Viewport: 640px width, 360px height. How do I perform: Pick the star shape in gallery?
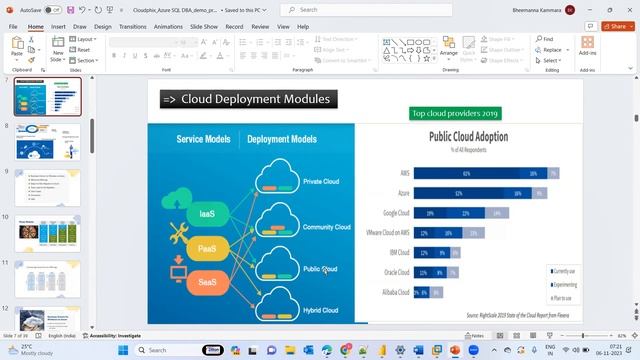coord(427,59)
